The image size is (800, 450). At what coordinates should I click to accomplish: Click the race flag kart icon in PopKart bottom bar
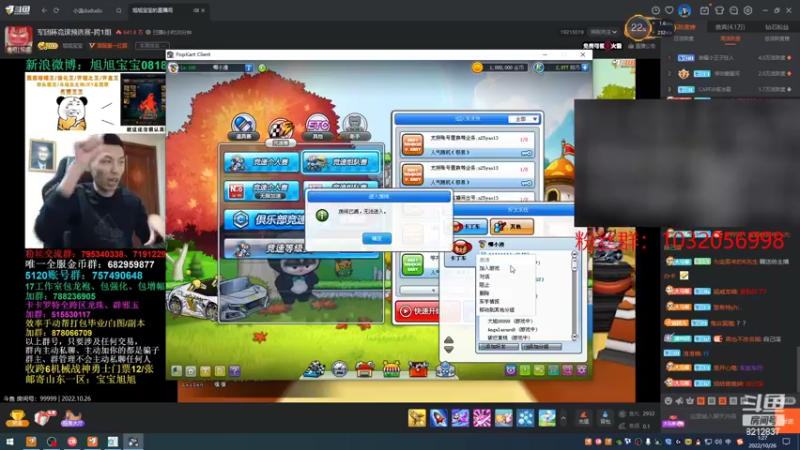point(314,369)
